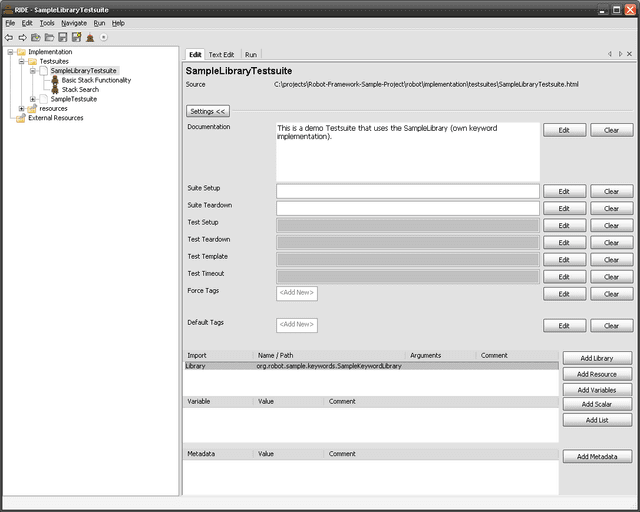Click the robot icon in the toolbar
Screen dimensions: 640x512
point(90,37)
